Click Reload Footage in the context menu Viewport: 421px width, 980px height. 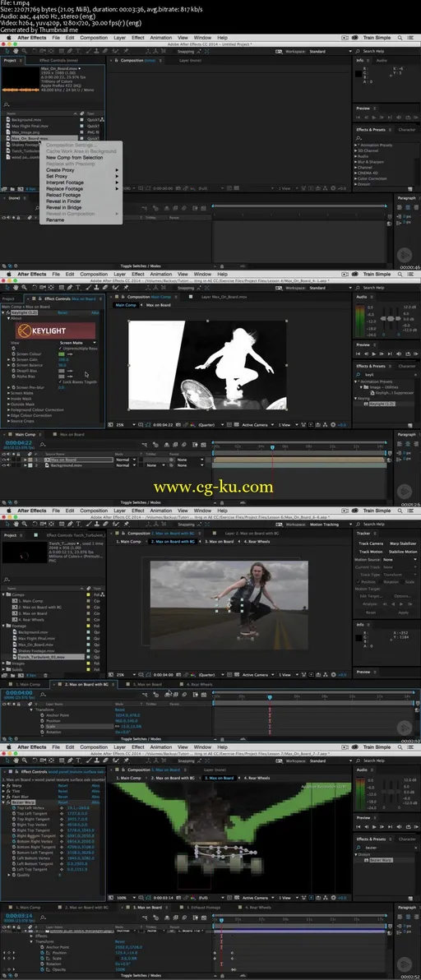pyautogui.click(x=63, y=195)
